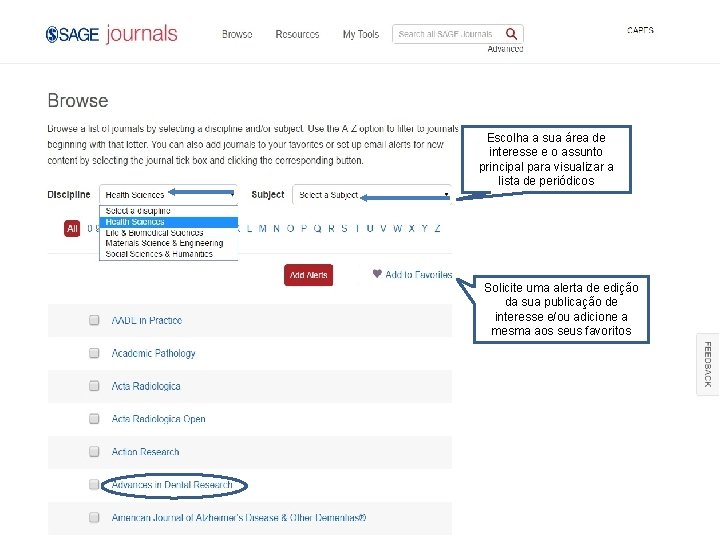Click the CAPES account label

[x=640, y=30]
